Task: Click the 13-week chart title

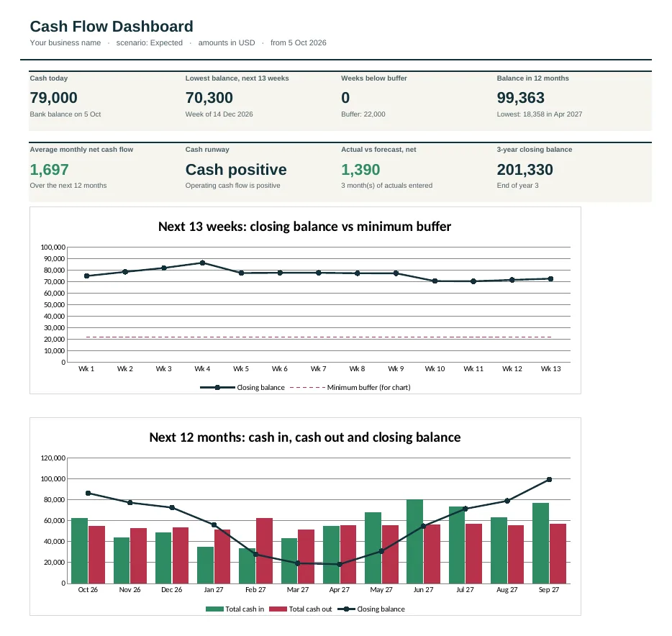Action: [304, 227]
